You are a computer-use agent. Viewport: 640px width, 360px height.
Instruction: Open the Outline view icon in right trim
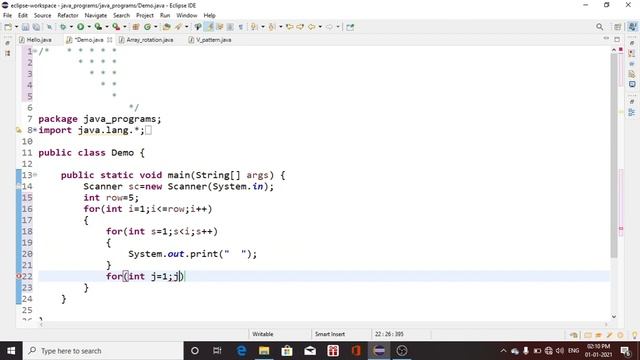pyautogui.click(x=632, y=112)
